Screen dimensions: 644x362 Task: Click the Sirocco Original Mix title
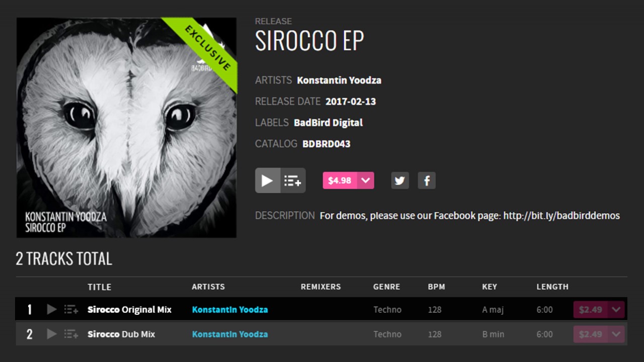point(129,310)
